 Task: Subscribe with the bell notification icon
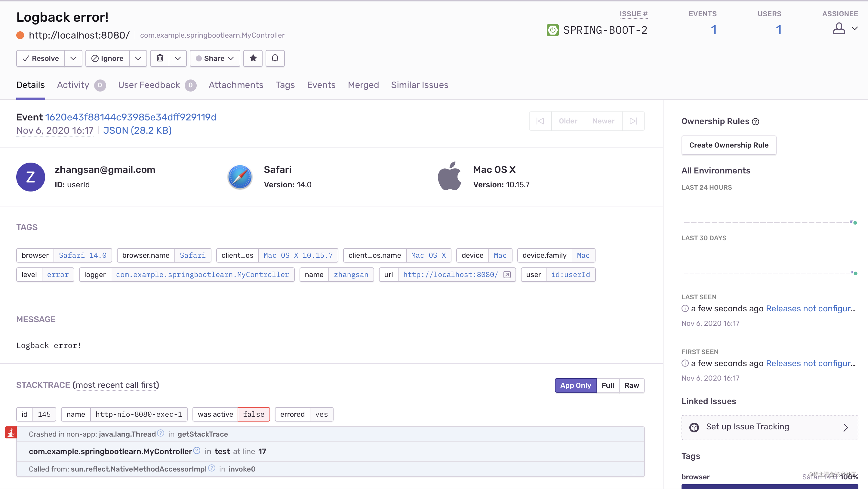point(275,58)
